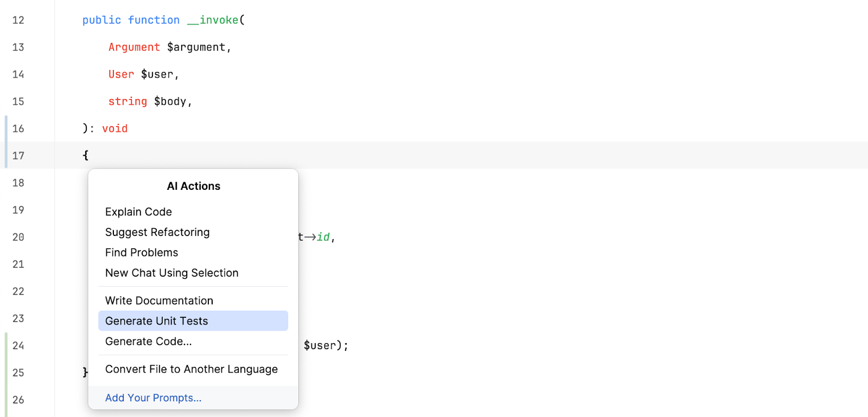
Task: Click the string type before $body
Action: pyautogui.click(x=127, y=101)
